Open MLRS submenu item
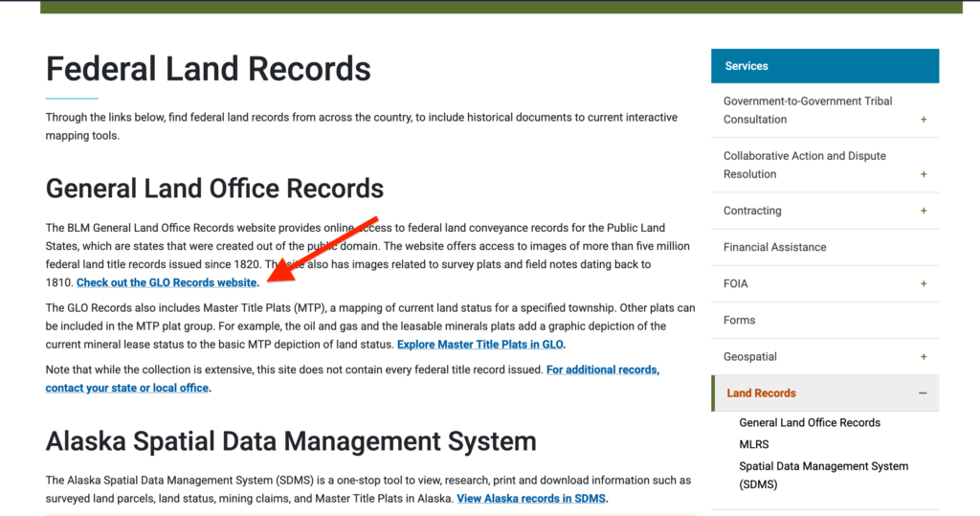The image size is (980, 516). pos(754,445)
